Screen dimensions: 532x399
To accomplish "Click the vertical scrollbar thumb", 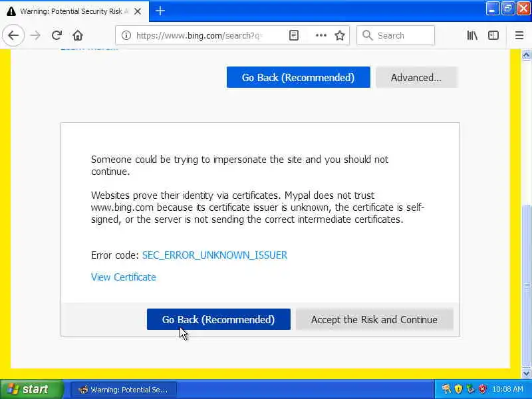I will (x=526, y=287).
